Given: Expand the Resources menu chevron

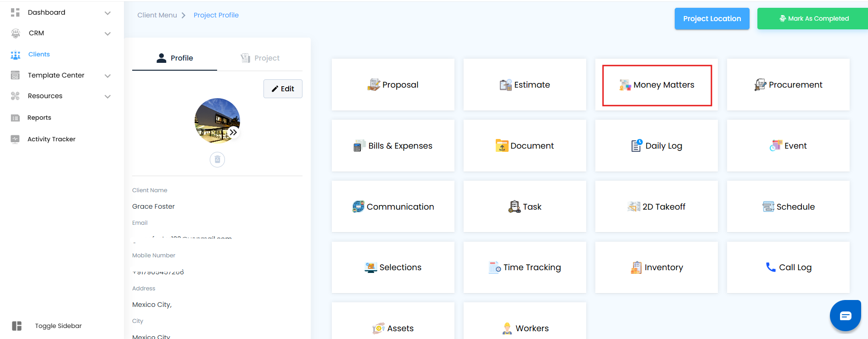Looking at the screenshot, I should pyautogui.click(x=107, y=96).
